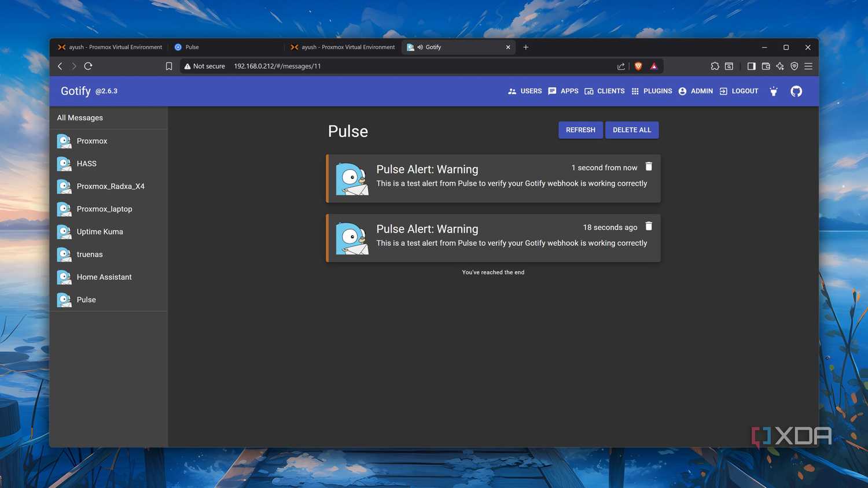Select All Messages in the sidebar
The height and width of the screenshot is (488, 868).
tap(109, 118)
